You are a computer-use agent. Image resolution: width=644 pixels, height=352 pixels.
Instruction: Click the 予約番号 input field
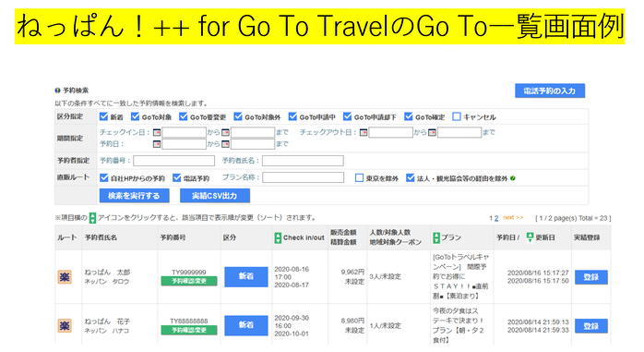click(x=173, y=161)
